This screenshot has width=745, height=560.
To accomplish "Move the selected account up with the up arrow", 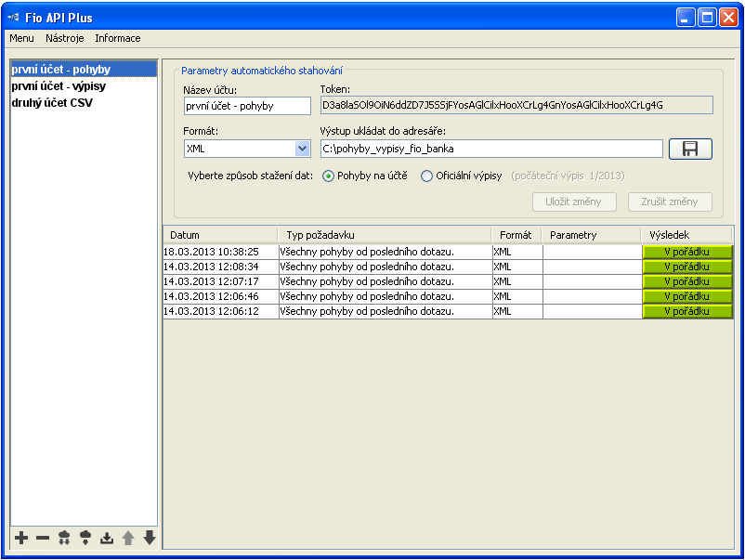I will [x=128, y=538].
